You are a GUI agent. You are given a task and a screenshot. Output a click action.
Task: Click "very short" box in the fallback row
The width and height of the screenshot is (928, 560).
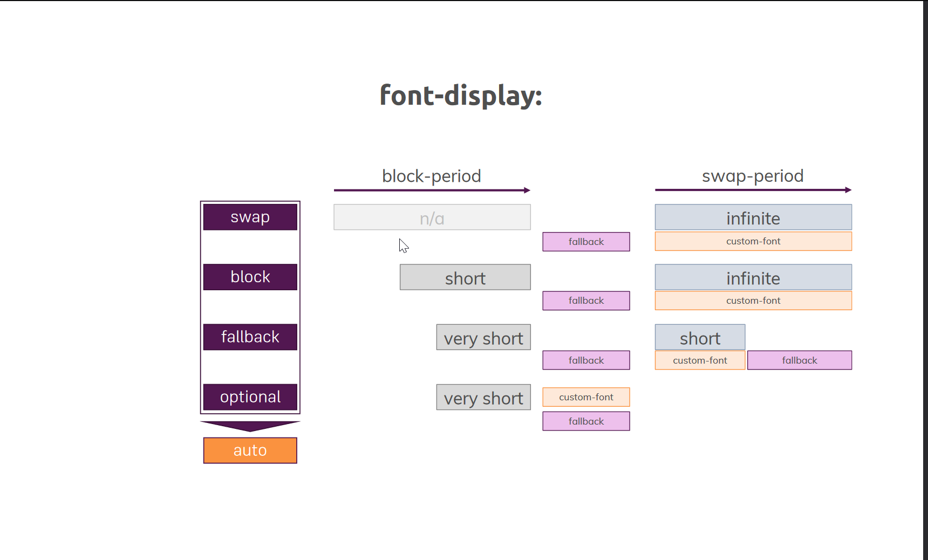pyautogui.click(x=483, y=337)
